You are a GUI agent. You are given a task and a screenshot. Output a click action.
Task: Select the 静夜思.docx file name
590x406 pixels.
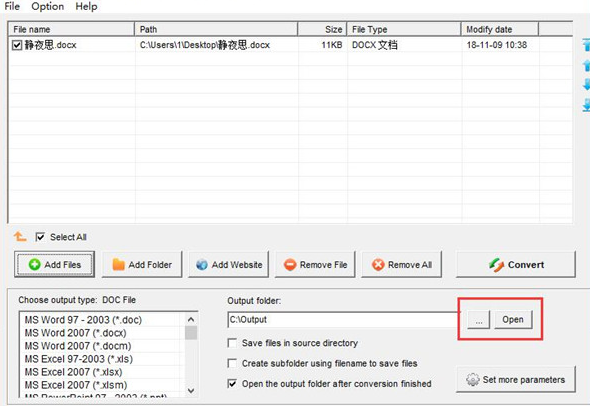coord(51,45)
